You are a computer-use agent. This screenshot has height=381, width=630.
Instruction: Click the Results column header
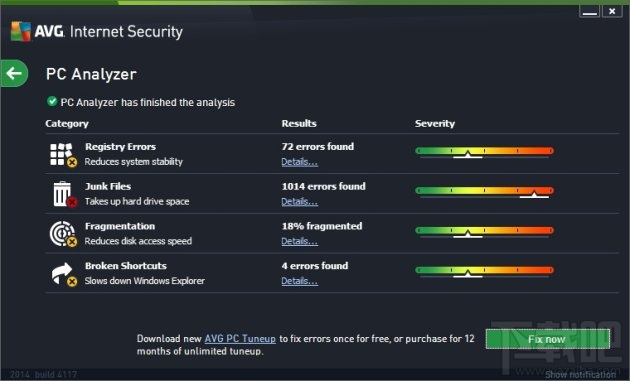click(x=299, y=123)
